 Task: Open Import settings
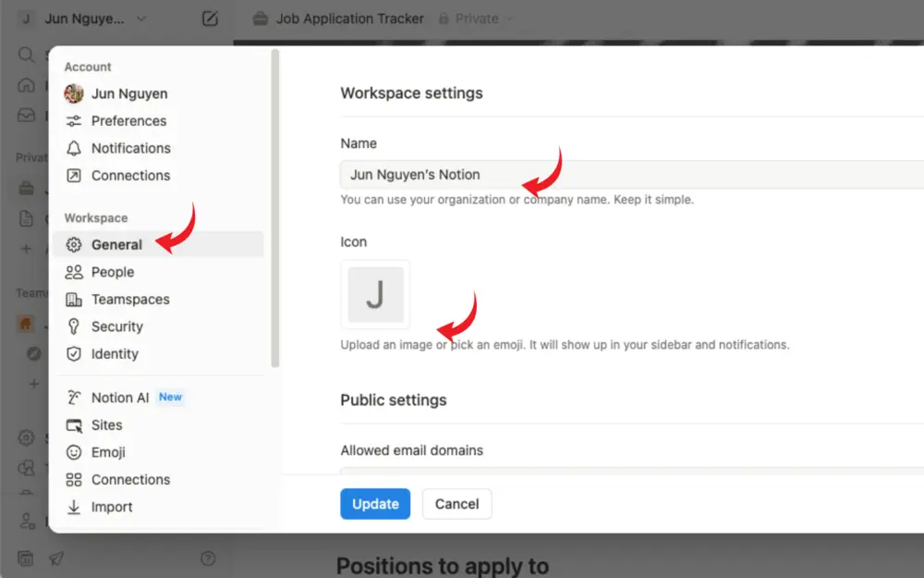click(x=158, y=507)
